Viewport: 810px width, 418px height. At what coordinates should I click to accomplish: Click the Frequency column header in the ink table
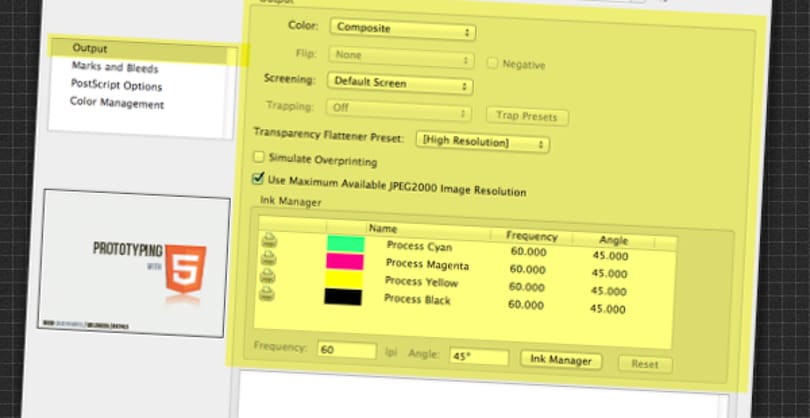(x=531, y=236)
